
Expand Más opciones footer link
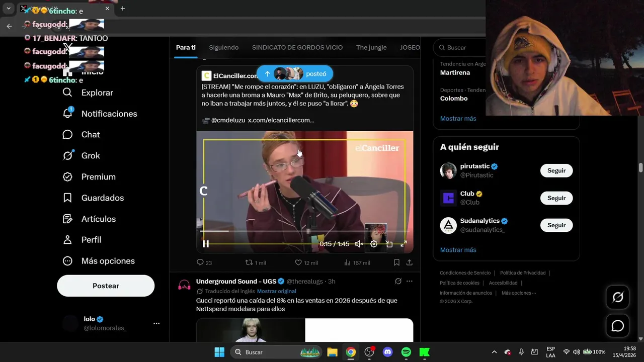[x=519, y=293]
